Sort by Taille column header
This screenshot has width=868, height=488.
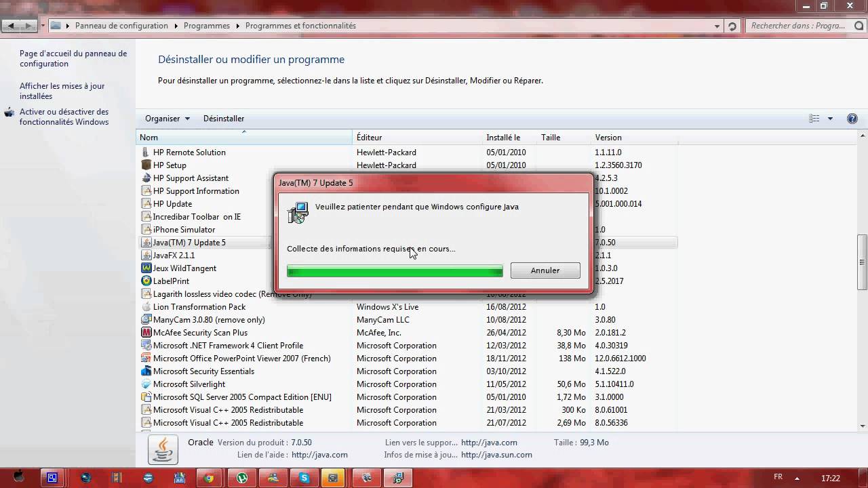(564, 138)
